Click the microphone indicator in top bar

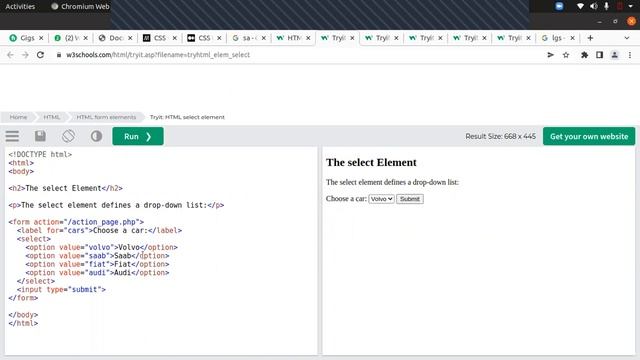click(x=607, y=7)
